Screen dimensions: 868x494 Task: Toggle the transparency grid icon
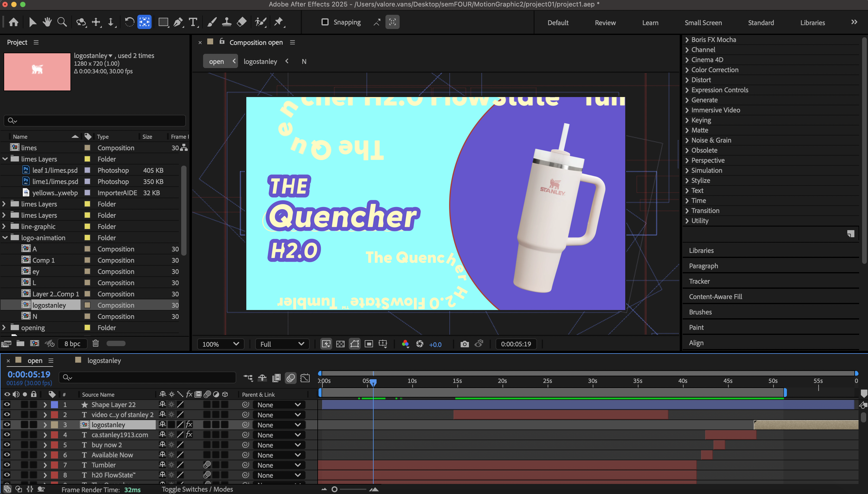(340, 344)
